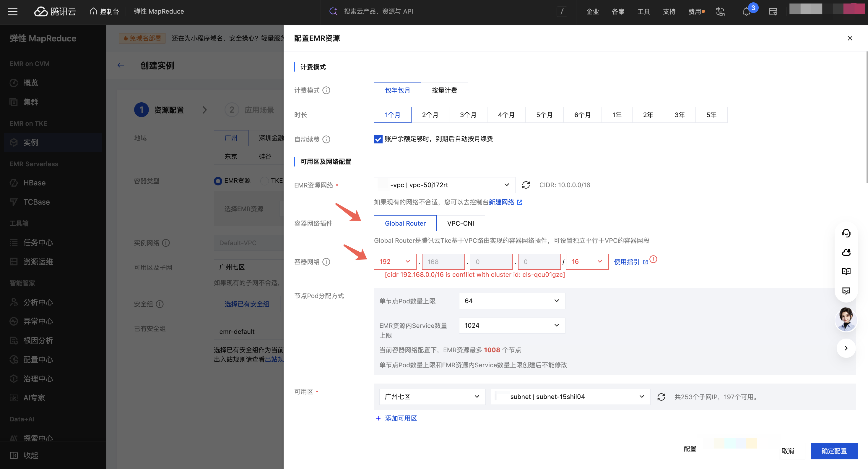Click the 自动续费 info icon
868x469 pixels.
[326, 139]
